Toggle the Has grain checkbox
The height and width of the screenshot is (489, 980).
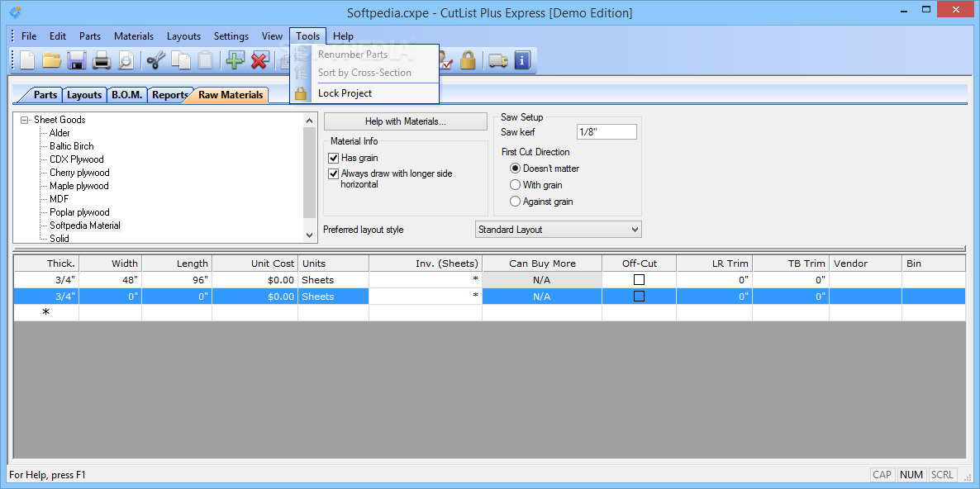333,158
